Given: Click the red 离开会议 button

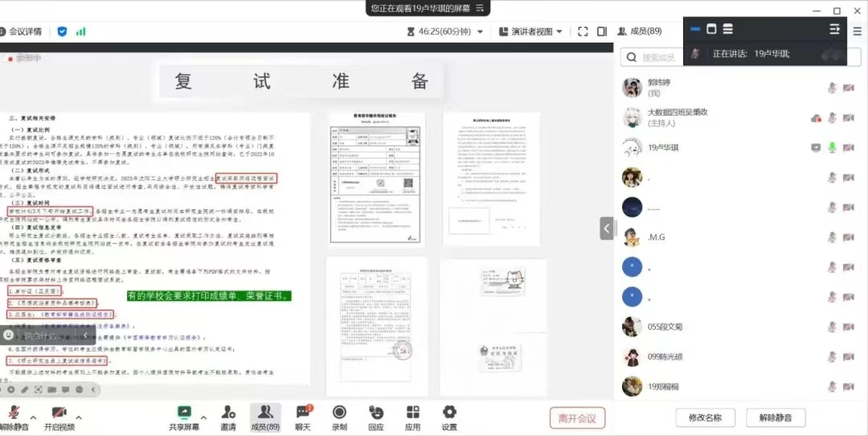Looking at the screenshot, I should [x=577, y=417].
